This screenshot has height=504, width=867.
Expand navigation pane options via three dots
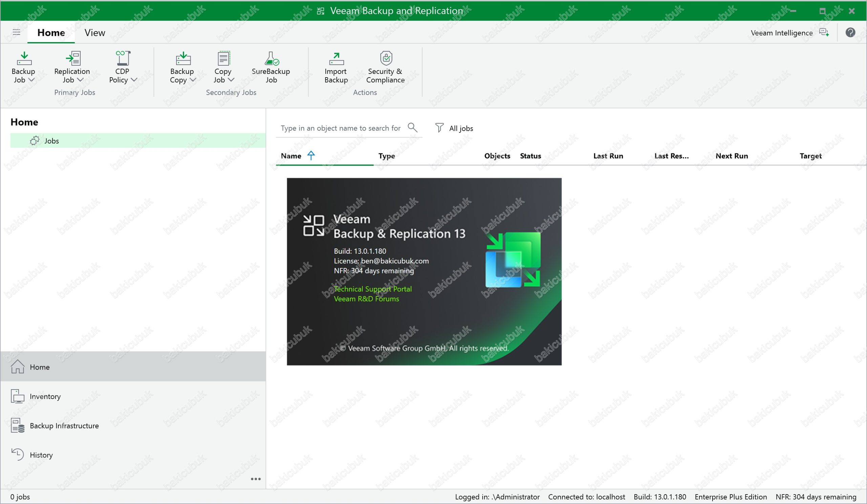pos(256,479)
